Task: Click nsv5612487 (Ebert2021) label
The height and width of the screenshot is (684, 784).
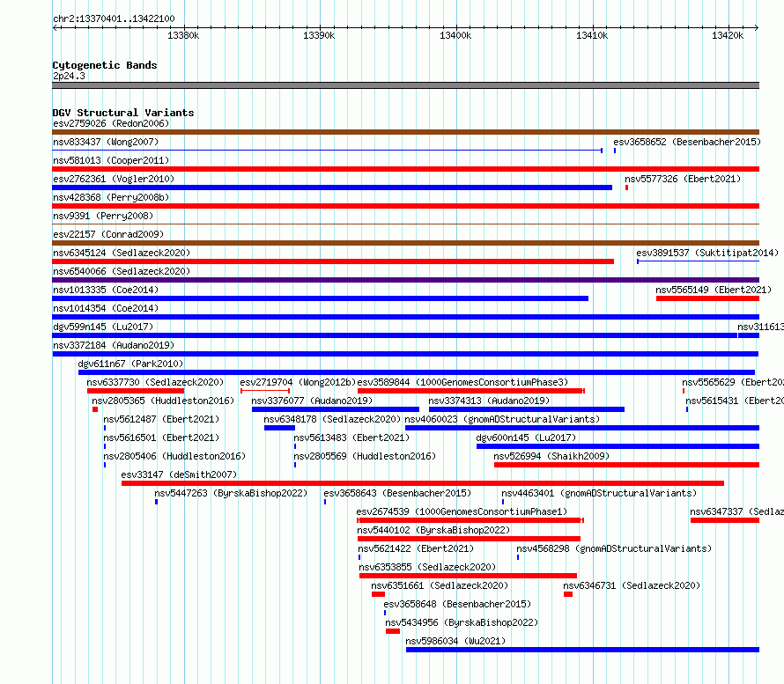Action: pyautogui.click(x=161, y=419)
